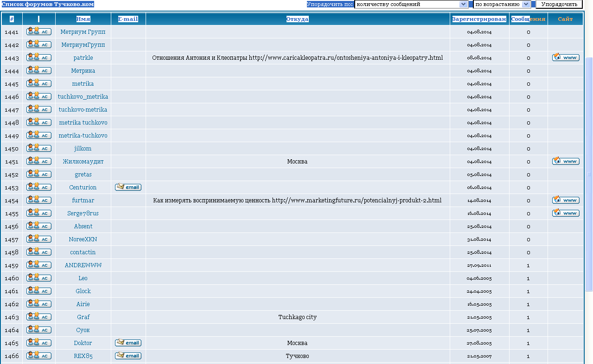Click email icon for Doktor
This screenshot has width=593, height=364.
pyautogui.click(x=128, y=342)
